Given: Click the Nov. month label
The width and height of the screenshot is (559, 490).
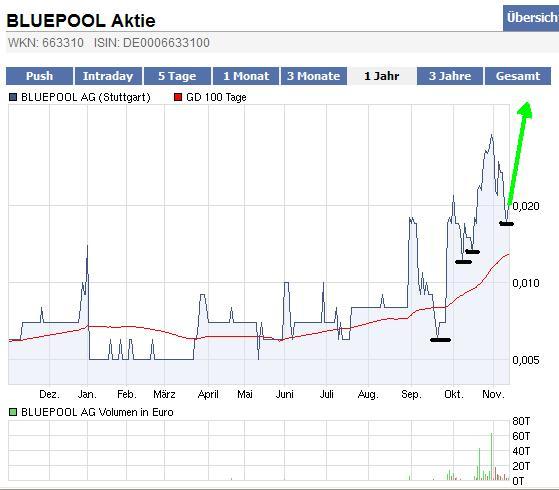Looking at the screenshot, I should click(493, 394).
